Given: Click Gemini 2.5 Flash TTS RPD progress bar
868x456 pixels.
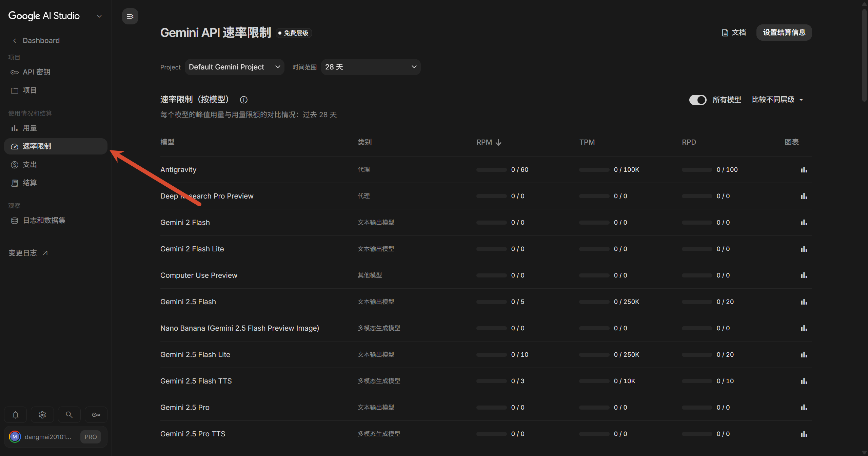Looking at the screenshot, I should click(697, 381).
